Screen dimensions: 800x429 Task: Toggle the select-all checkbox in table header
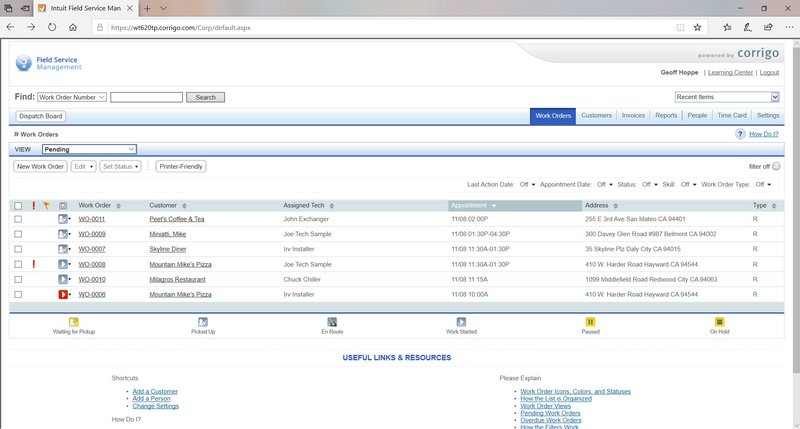coord(18,206)
